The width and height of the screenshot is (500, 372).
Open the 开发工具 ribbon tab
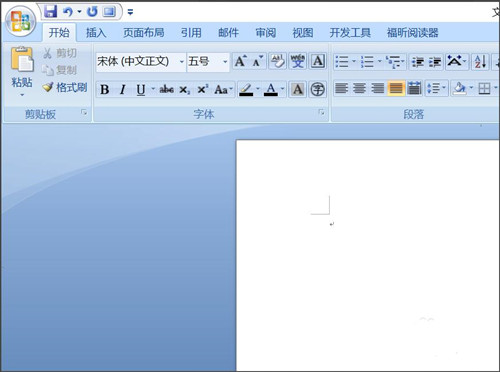pos(350,33)
